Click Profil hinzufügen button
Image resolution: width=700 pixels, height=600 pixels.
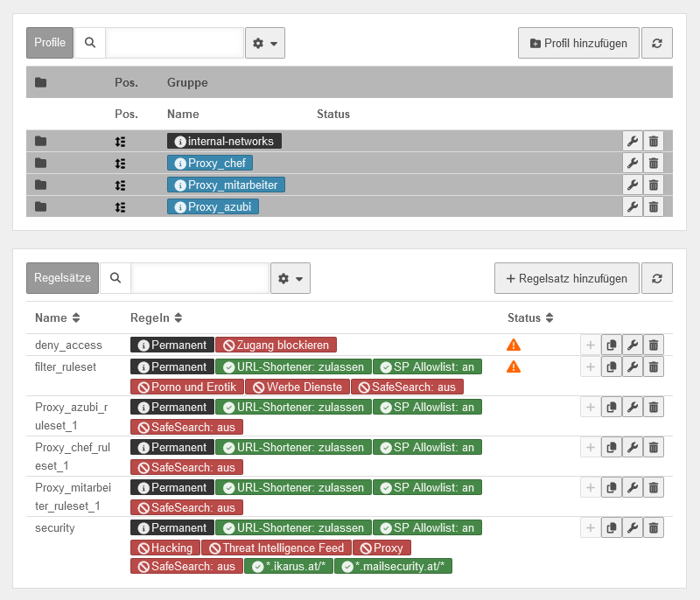click(x=578, y=43)
